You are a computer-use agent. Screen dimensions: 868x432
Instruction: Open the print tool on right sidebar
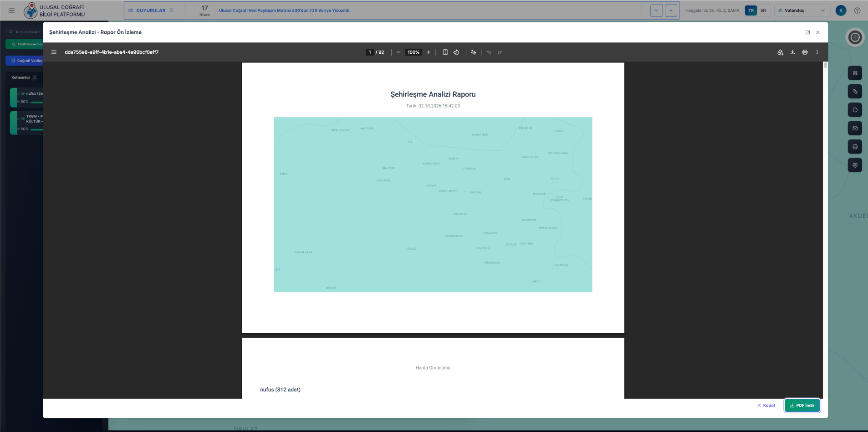click(855, 147)
